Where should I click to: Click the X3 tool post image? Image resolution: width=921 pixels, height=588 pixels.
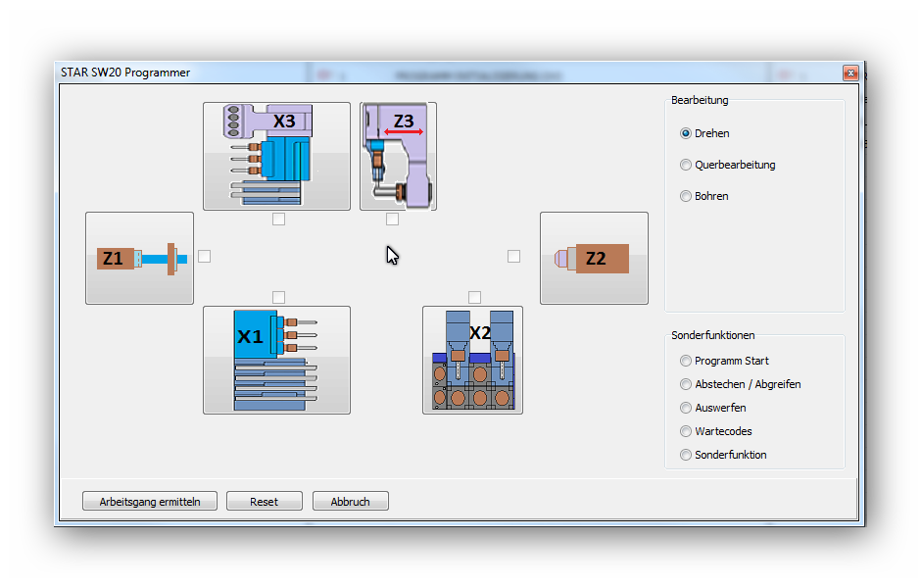click(276, 156)
